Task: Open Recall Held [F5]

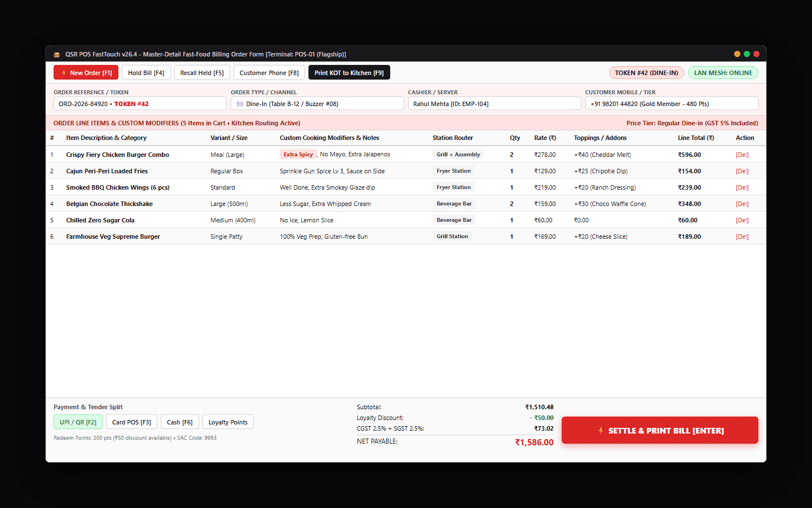Action: point(202,73)
